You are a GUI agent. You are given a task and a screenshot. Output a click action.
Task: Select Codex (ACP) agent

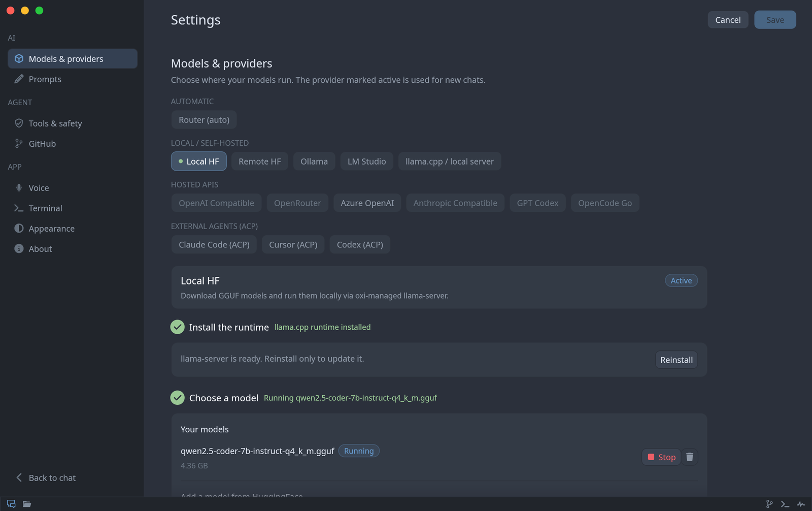pos(360,245)
